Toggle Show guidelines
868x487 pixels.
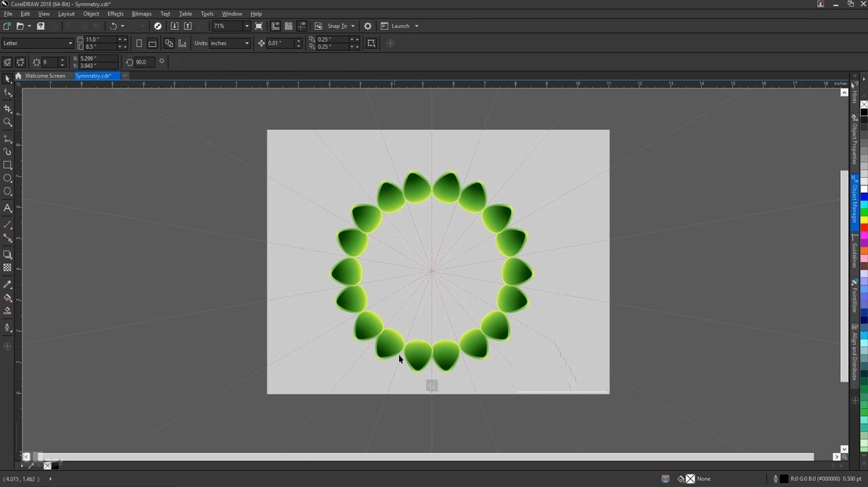point(302,26)
